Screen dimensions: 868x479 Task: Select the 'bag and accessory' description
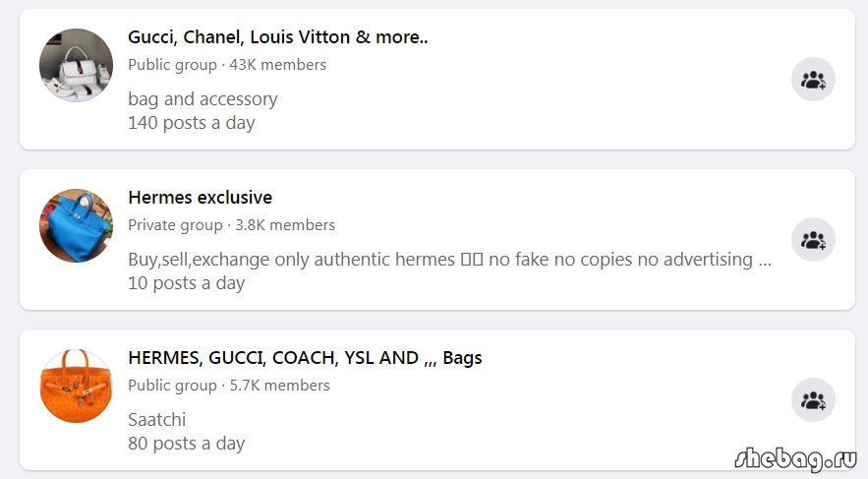tap(203, 99)
